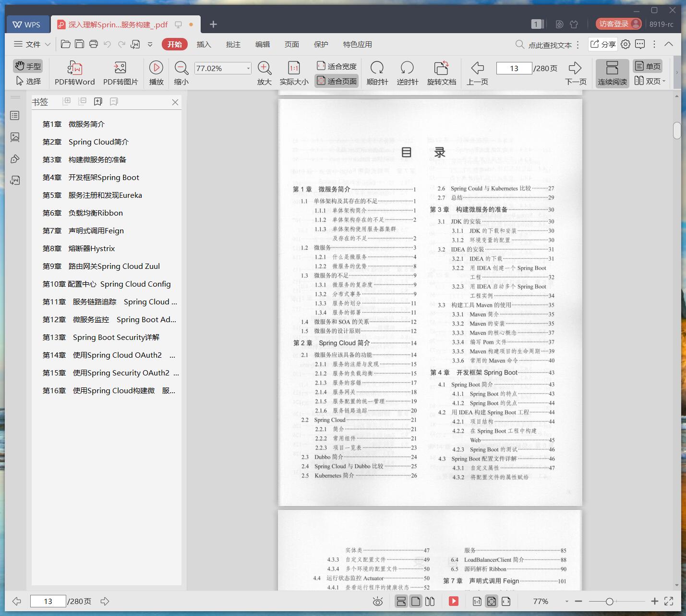
Task: Switch to the 插入 tab
Action: 204,44
